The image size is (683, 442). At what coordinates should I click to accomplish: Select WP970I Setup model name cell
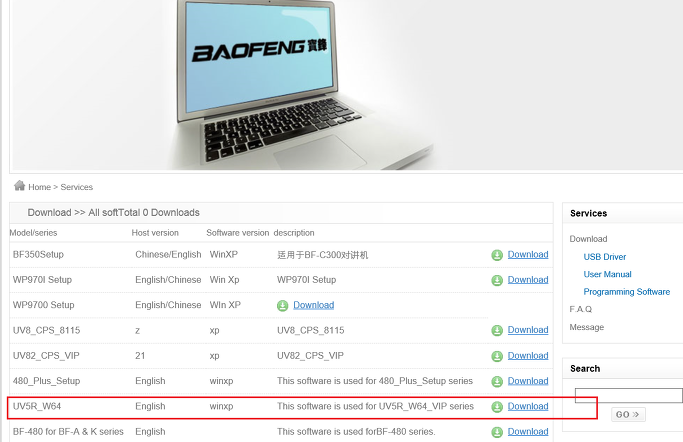pos(42,280)
